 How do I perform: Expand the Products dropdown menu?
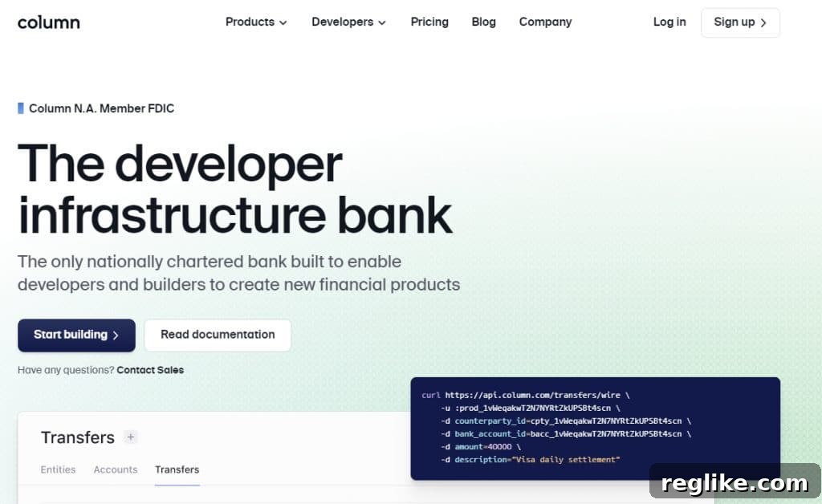[256, 22]
